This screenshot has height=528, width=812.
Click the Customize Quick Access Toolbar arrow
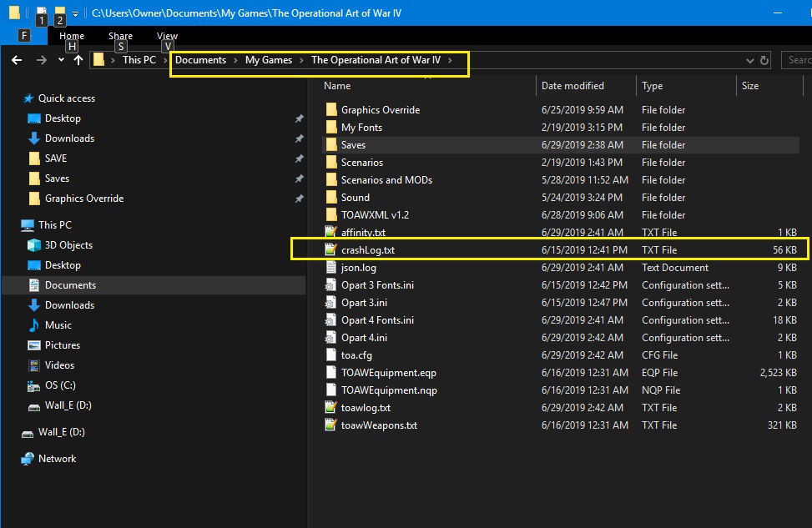point(76,14)
